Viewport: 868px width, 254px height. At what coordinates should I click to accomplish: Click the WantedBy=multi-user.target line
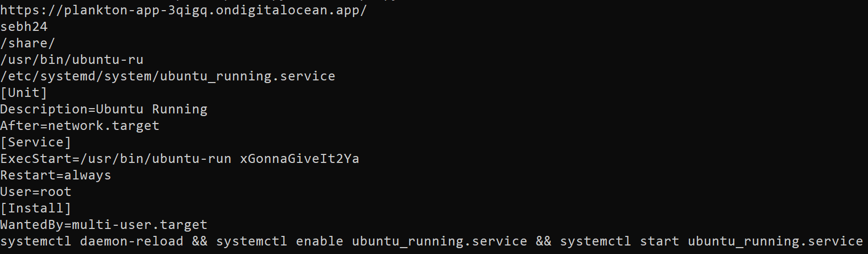point(104,225)
